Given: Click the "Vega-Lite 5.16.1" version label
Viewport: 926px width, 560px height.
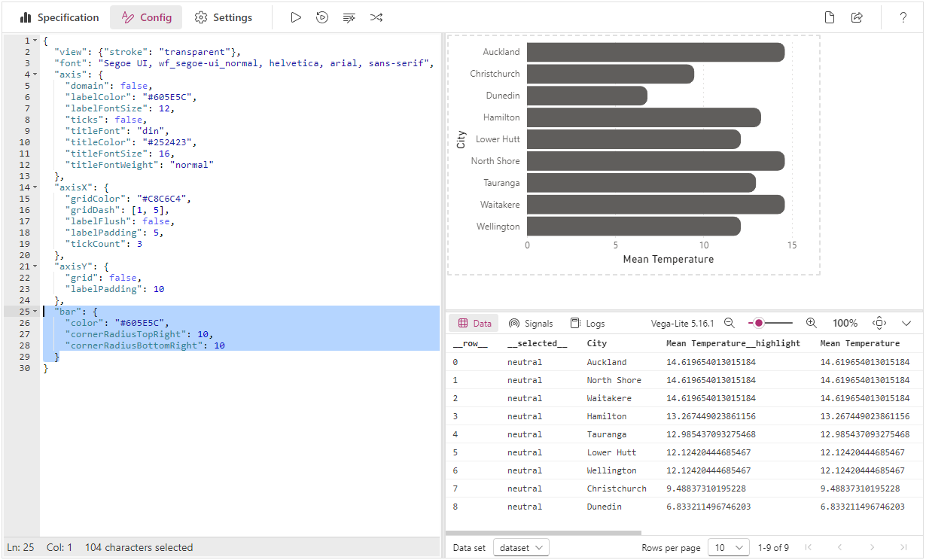Looking at the screenshot, I should click(x=683, y=323).
